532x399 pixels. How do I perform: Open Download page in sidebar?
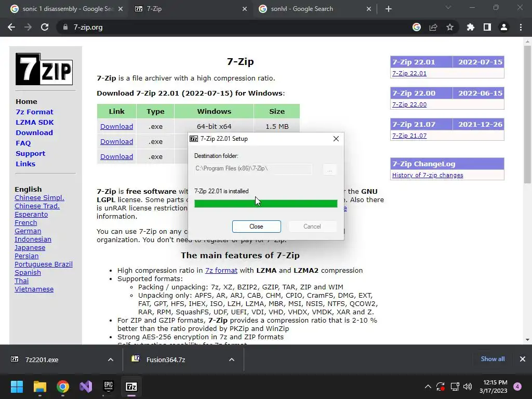[34, 132]
